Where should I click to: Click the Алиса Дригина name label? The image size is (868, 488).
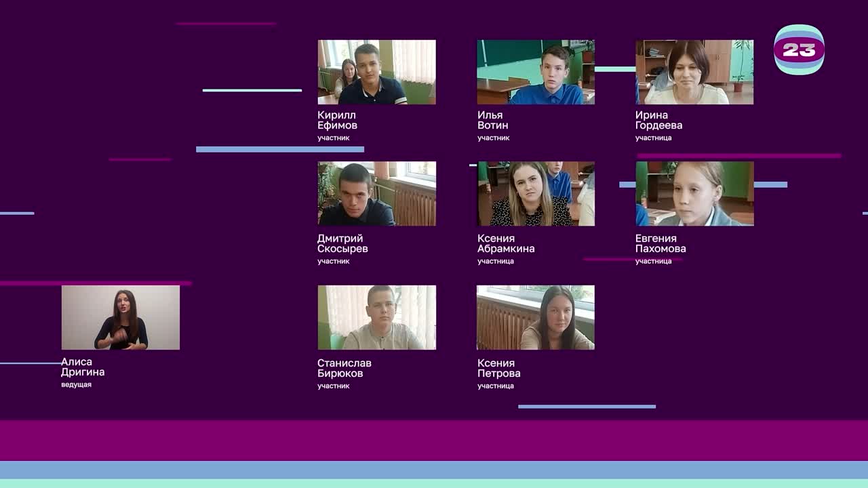tap(83, 367)
